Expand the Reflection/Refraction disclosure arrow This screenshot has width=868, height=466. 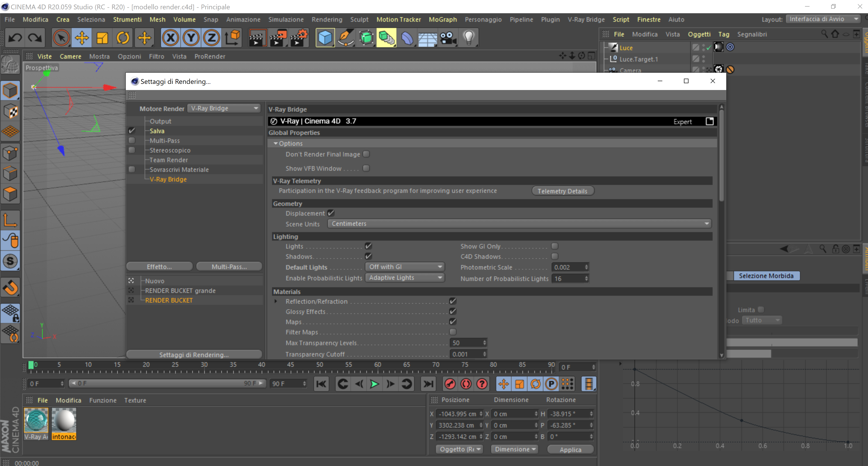coord(276,301)
